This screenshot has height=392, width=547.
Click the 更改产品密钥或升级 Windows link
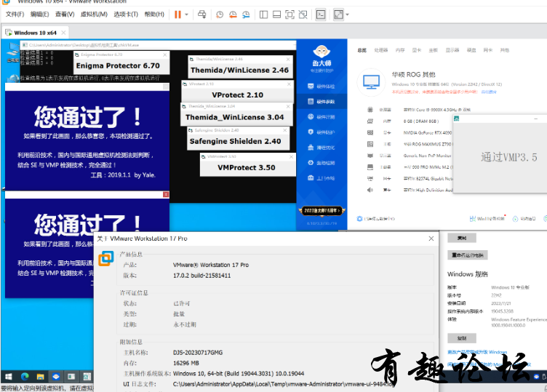click(x=477, y=352)
